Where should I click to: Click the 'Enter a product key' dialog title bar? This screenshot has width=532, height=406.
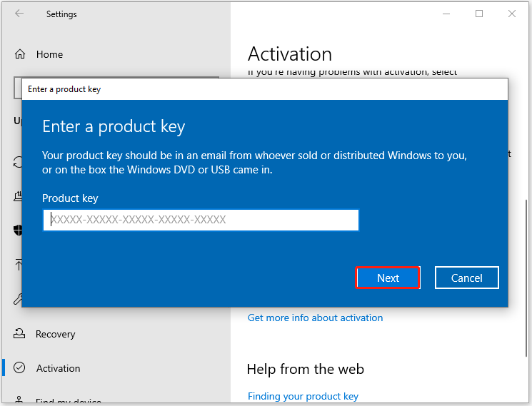[265, 89]
